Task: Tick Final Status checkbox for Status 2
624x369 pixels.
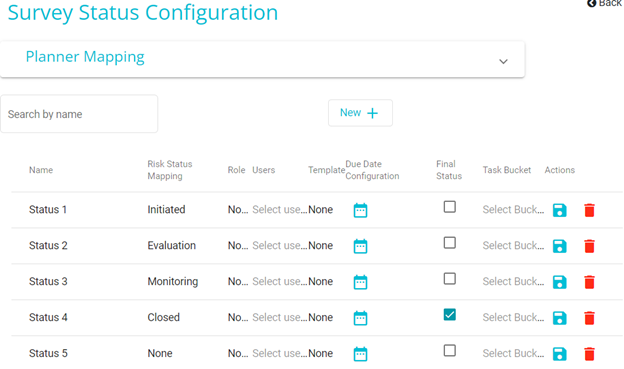Action: coord(450,242)
